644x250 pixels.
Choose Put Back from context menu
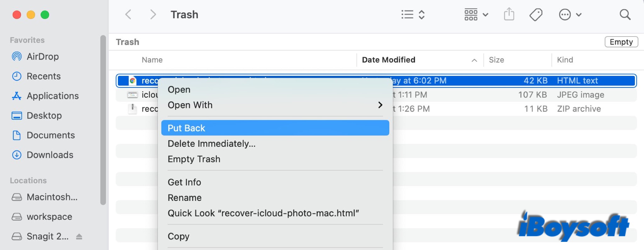click(275, 128)
